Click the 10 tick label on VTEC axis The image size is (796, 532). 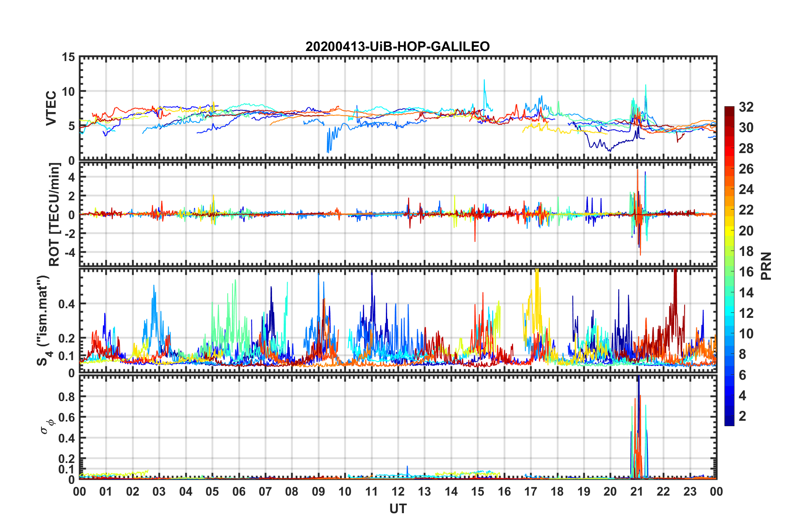pos(68,92)
